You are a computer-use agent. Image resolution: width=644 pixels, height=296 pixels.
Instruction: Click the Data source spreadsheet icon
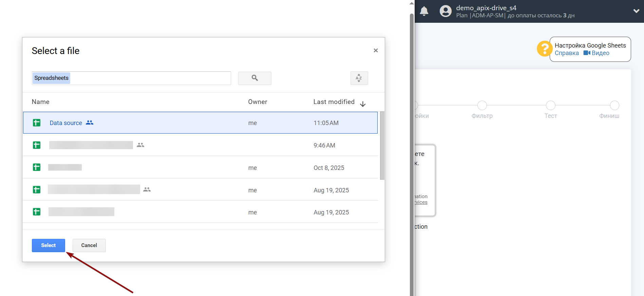coord(37,123)
